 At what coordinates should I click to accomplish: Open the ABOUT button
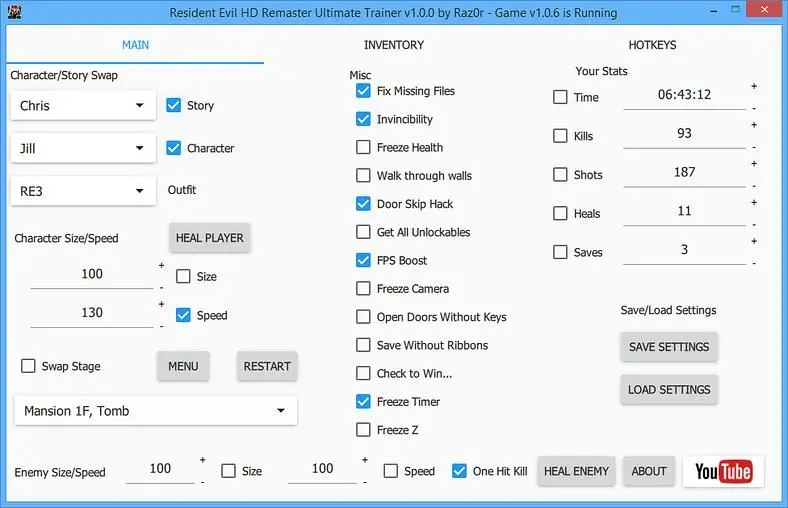[649, 471]
